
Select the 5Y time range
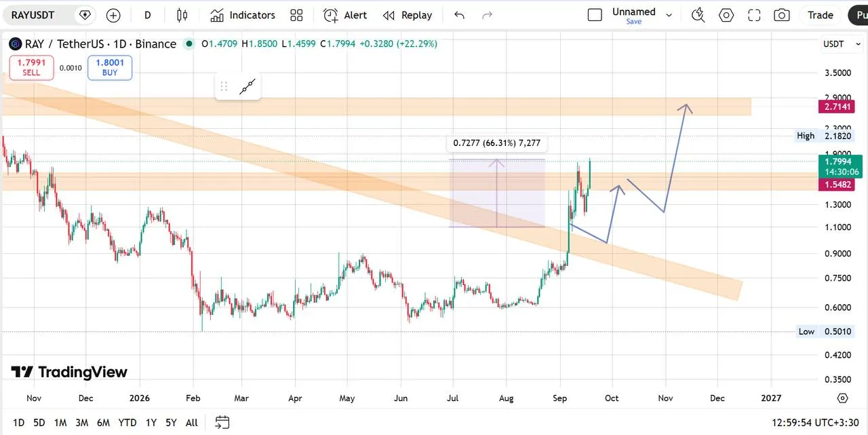point(171,423)
